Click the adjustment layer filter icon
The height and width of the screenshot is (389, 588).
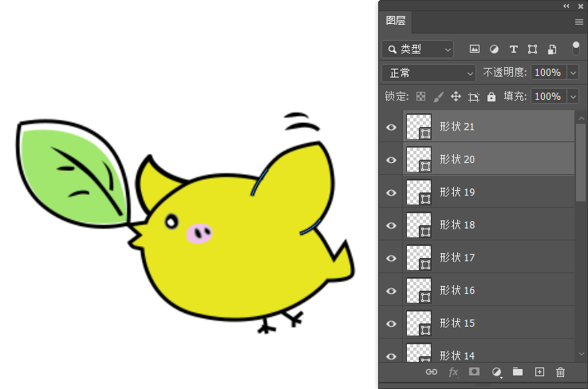pos(494,50)
